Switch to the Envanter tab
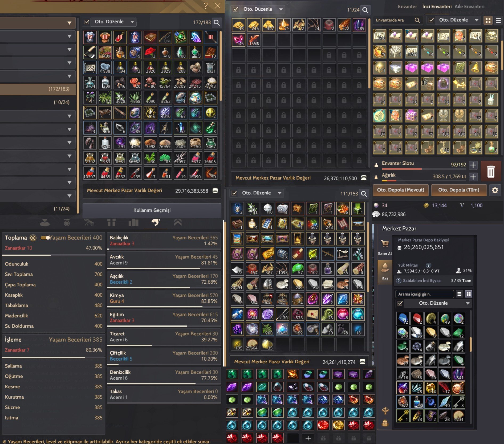Viewport: 504px width, 444px height. (407, 7)
